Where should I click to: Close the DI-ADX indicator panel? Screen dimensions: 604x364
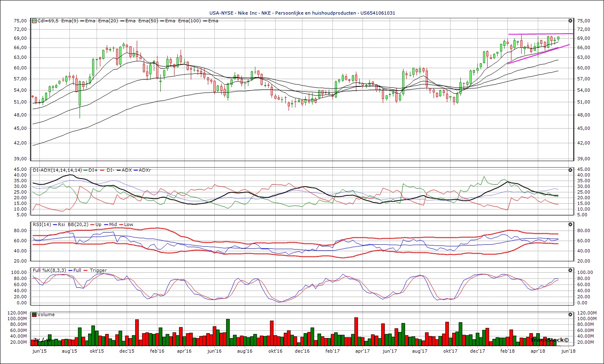click(570, 170)
